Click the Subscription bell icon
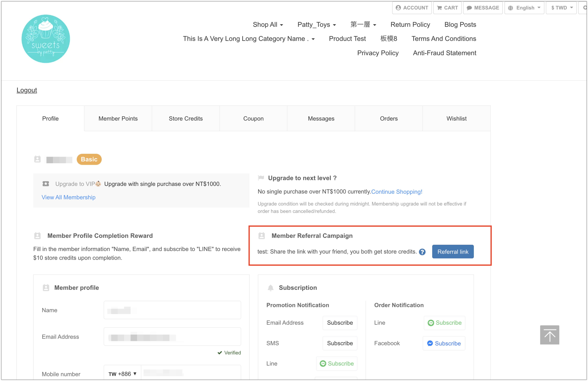Screen dimensions: 588x381 pyautogui.click(x=271, y=288)
